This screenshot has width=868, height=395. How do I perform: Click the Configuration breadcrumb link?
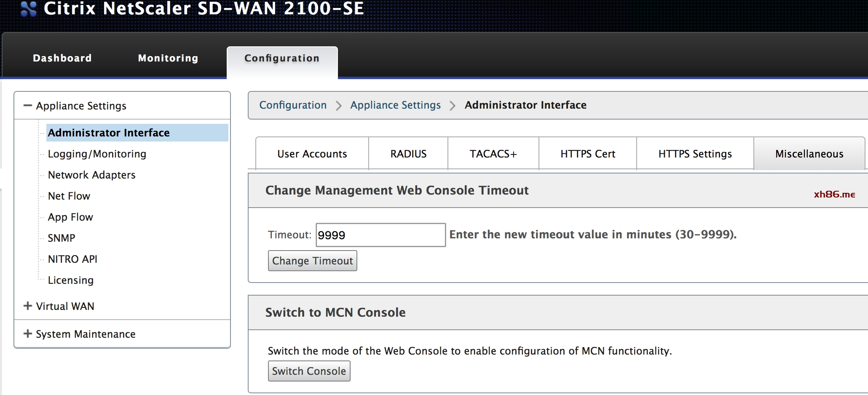pyautogui.click(x=293, y=105)
